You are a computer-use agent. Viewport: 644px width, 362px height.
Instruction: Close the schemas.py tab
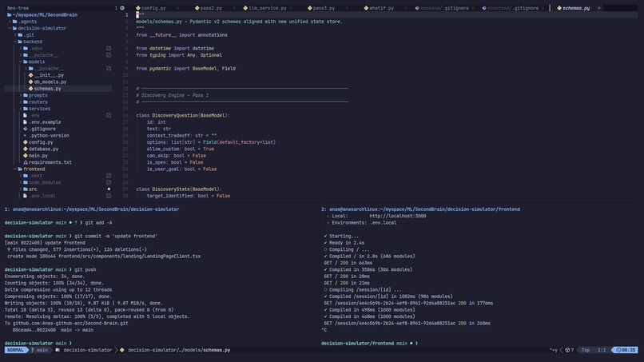(x=598, y=8)
